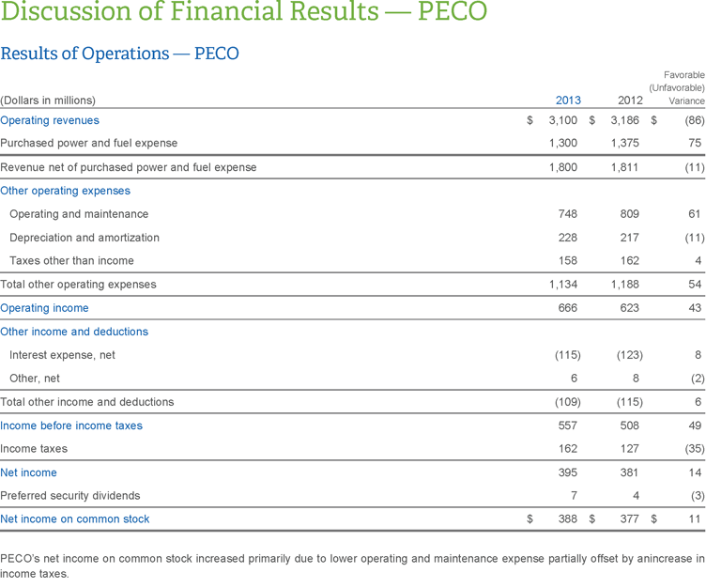Click the Depreciation and amortization row label
Screen dimensions: 706x588
coord(84,238)
